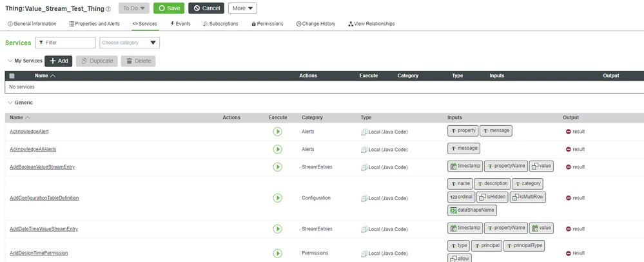The width and height of the screenshot is (644, 262).
Task: Open the Permissions tab
Action: tap(268, 24)
